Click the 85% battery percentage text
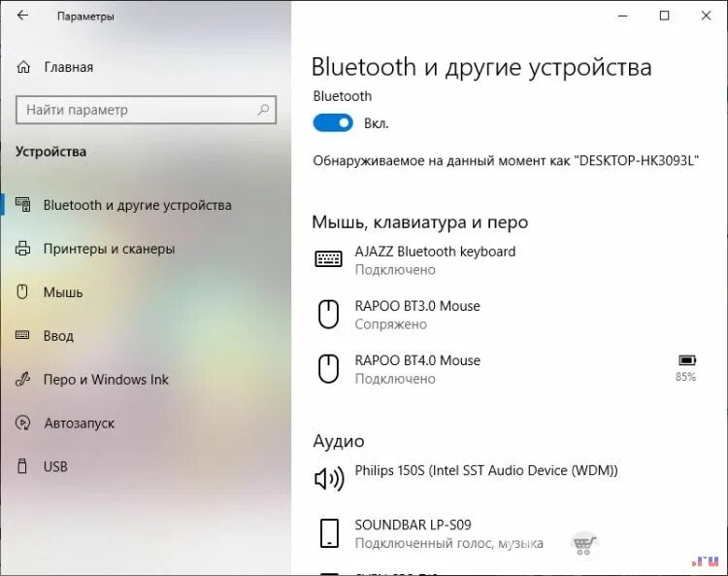This screenshot has height=576, width=728. 685,377
